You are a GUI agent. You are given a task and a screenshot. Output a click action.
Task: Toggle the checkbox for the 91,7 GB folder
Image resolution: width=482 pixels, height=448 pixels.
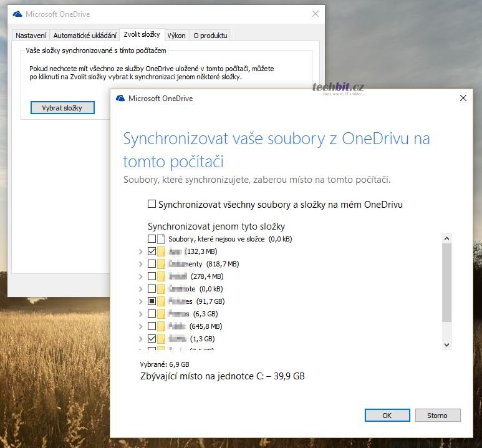152,301
